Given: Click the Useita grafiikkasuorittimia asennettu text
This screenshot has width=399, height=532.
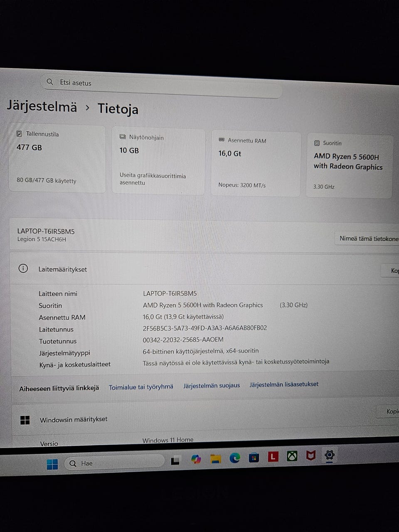Looking at the screenshot, I should click(153, 179).
